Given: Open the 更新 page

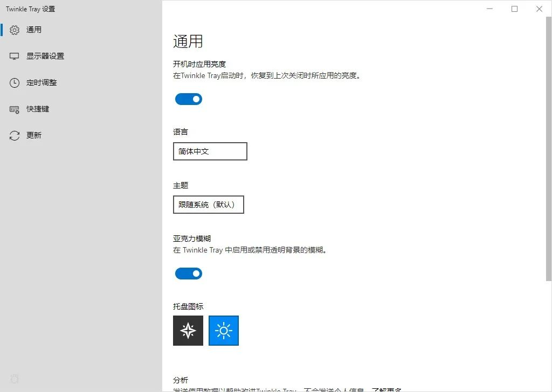Looking at the screenshot, I should coord(35,135).
